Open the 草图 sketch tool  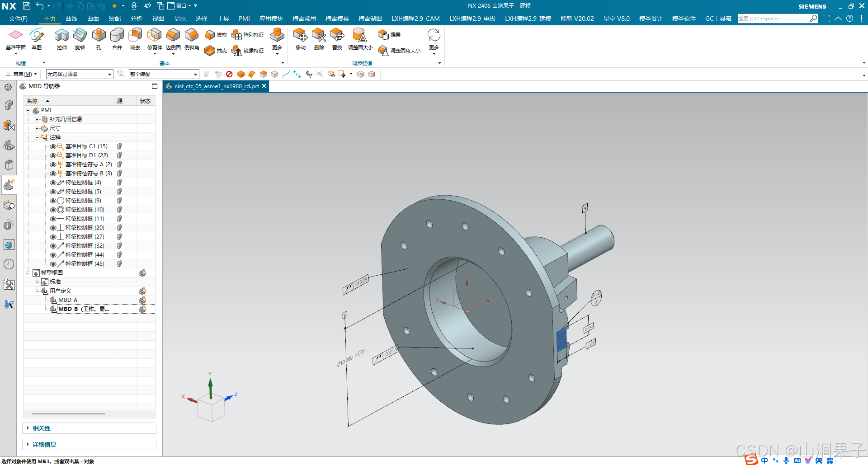click(37, 39)
